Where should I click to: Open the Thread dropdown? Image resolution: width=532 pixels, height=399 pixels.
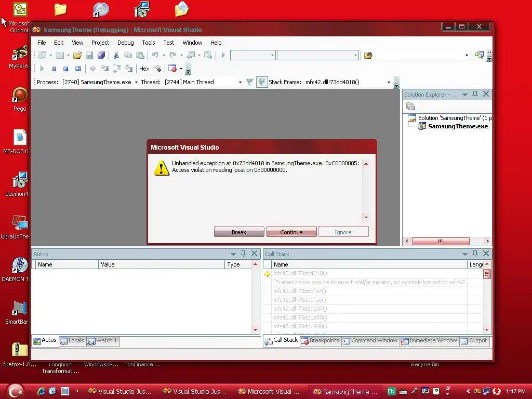(240, 82)
